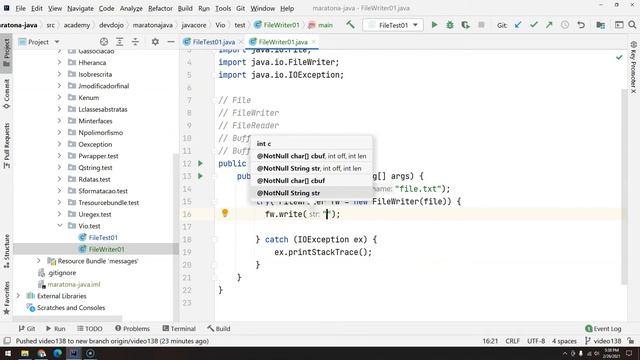Viewport: 640px width, 360px height.
Task: Open FileTest01 in the project tree
Action: pyautogui.click(x=103, y=238)
